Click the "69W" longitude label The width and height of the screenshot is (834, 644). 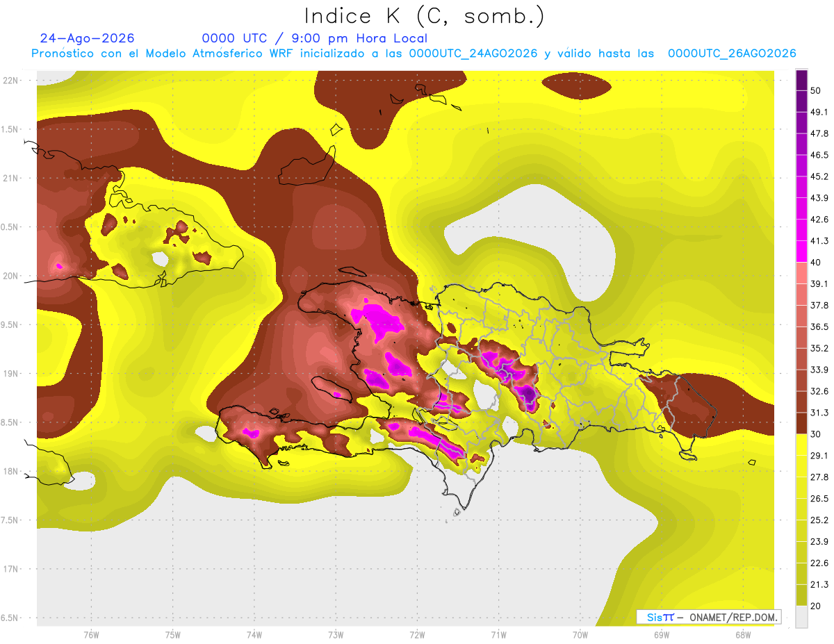coord(662,634)
